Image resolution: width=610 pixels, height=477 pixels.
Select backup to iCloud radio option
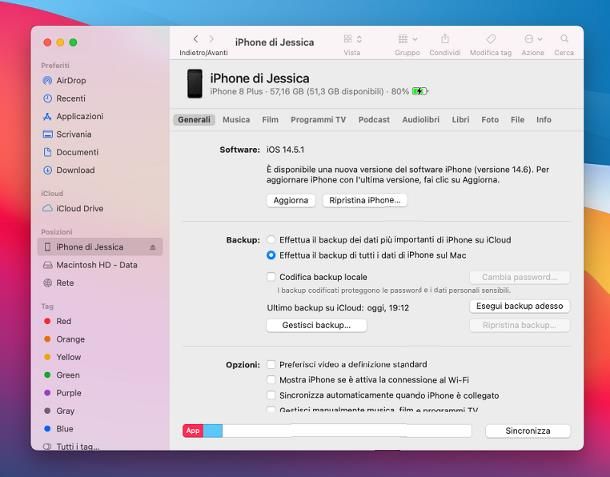[271, 240]
